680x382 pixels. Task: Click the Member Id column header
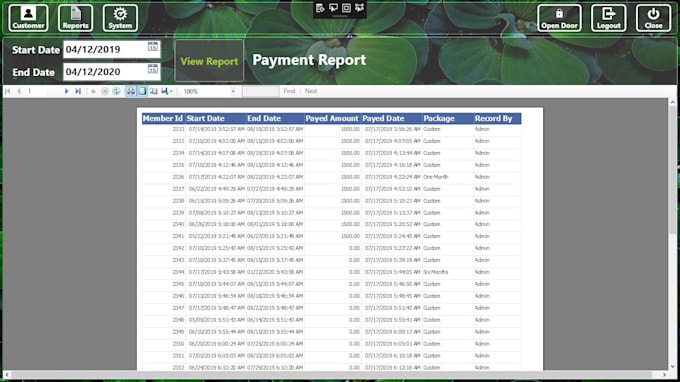point(163,118)
